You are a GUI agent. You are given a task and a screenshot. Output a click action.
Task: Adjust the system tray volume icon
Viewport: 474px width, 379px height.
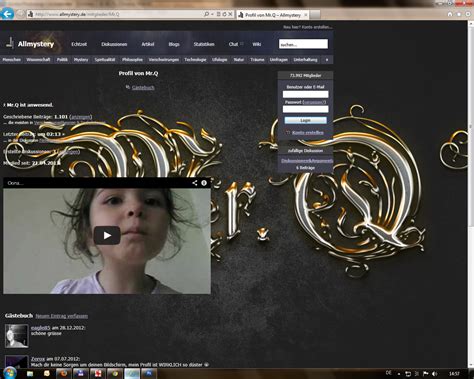435,374
